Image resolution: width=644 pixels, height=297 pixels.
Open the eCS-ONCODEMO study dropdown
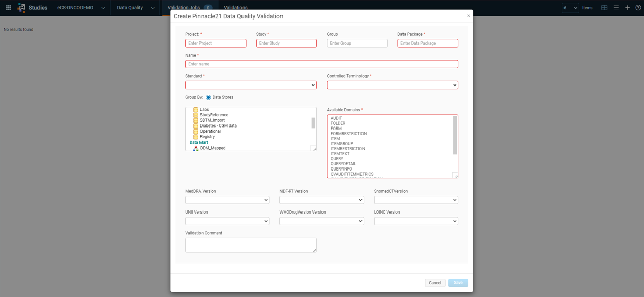81,8
